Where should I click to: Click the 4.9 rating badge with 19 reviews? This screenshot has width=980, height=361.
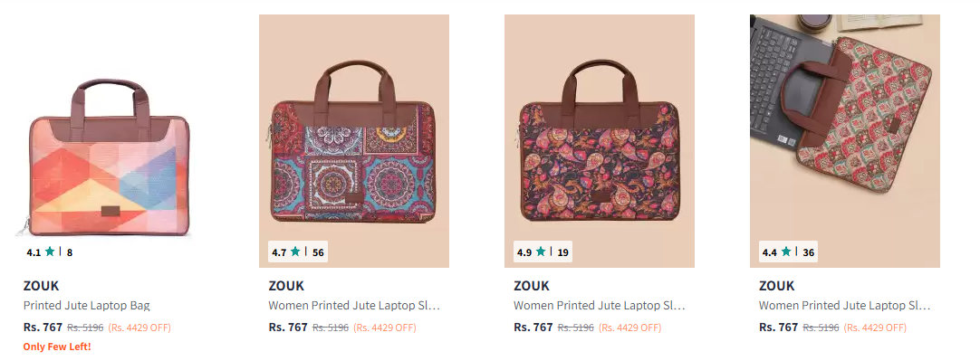pyautogui.click(x=543, y=252)
